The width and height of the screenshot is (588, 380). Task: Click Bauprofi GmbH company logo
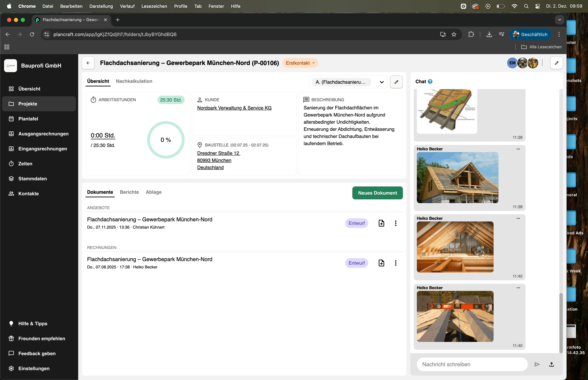point(11,66)
